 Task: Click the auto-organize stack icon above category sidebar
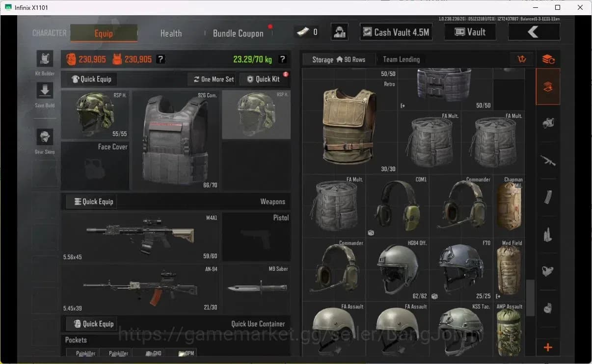point(548,59)
